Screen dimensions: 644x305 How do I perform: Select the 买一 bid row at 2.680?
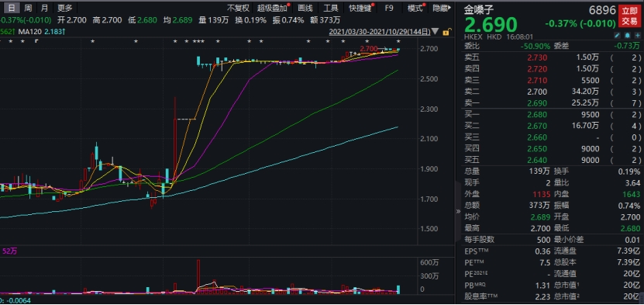click(552, 115)
